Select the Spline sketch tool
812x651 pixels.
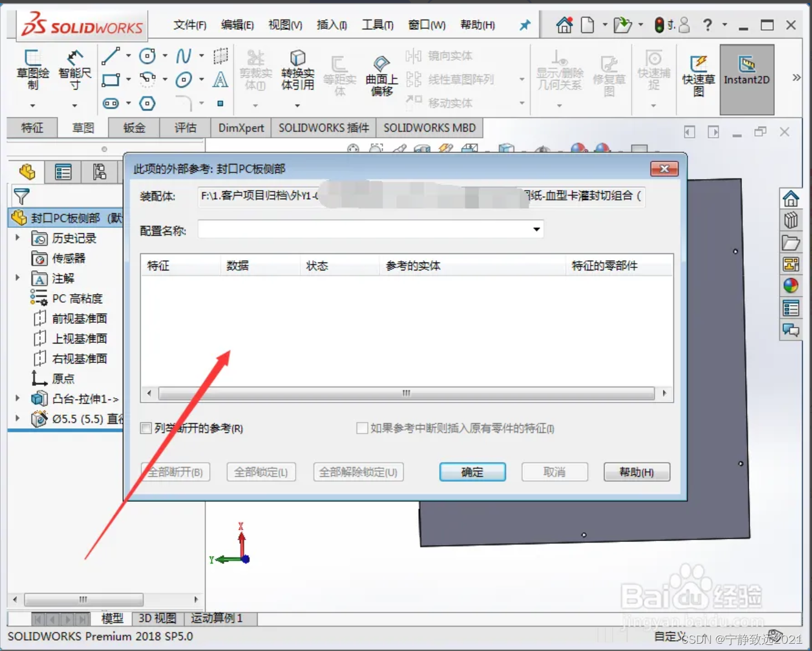[x=184, y=56]
